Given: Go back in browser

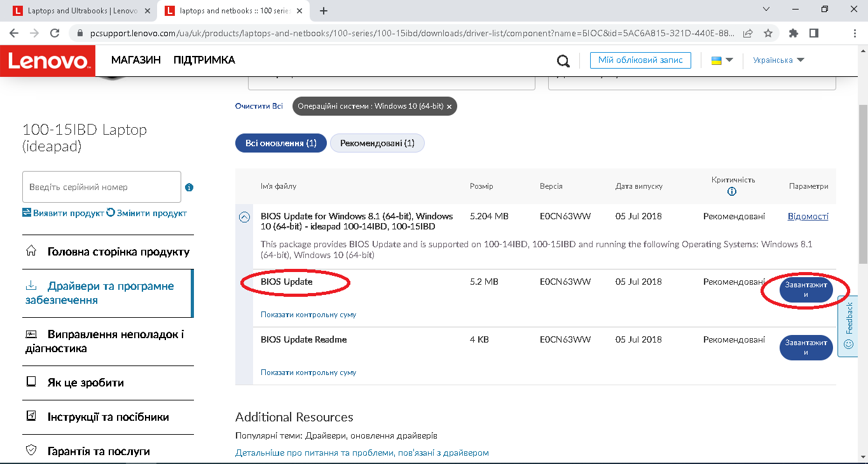Looking at the screenshot, I should click(14, 33).
